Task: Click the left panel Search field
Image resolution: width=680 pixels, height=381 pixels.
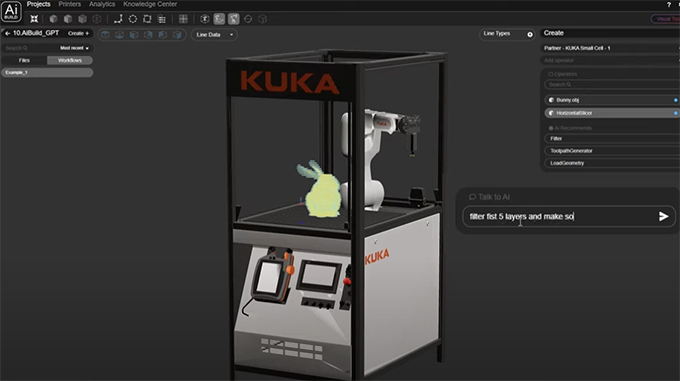Action: 29,48
